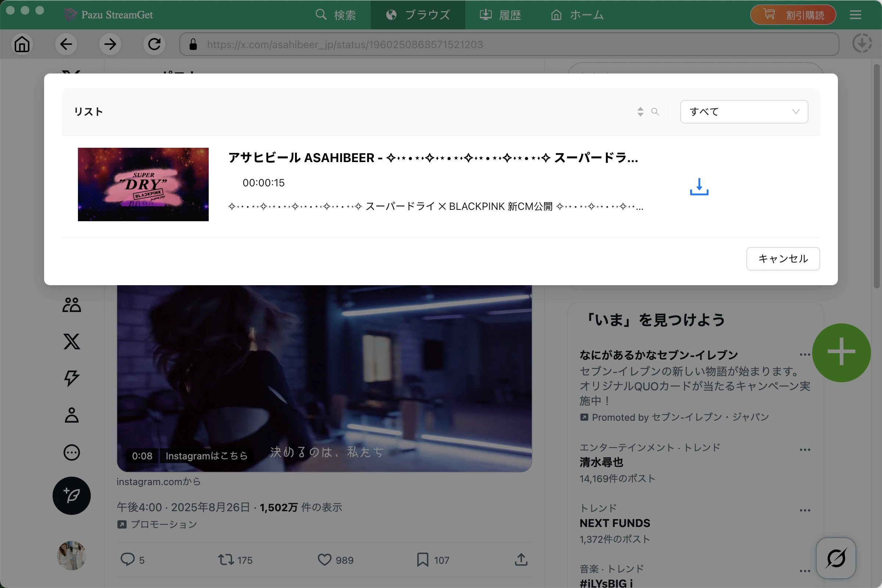Viewport: 882px width, 588px height.
Task: Click the compose post feather button
Action: (72, 496)
